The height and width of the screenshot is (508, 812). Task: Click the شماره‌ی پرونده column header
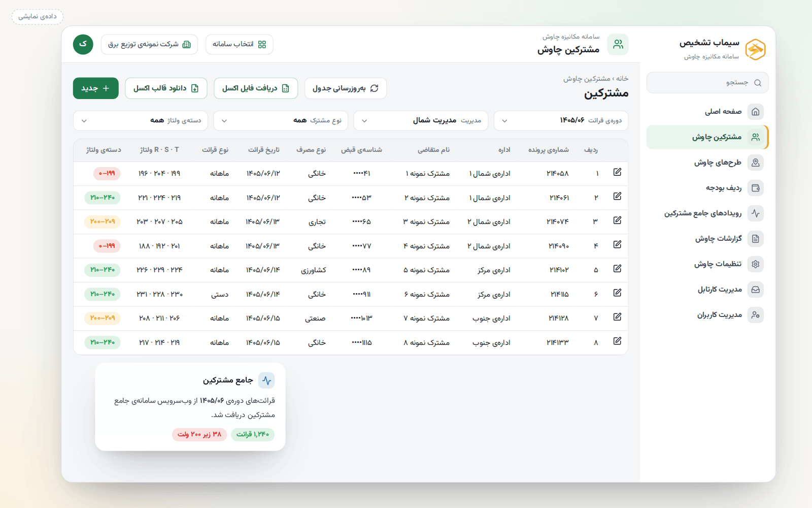pos(549,150)
